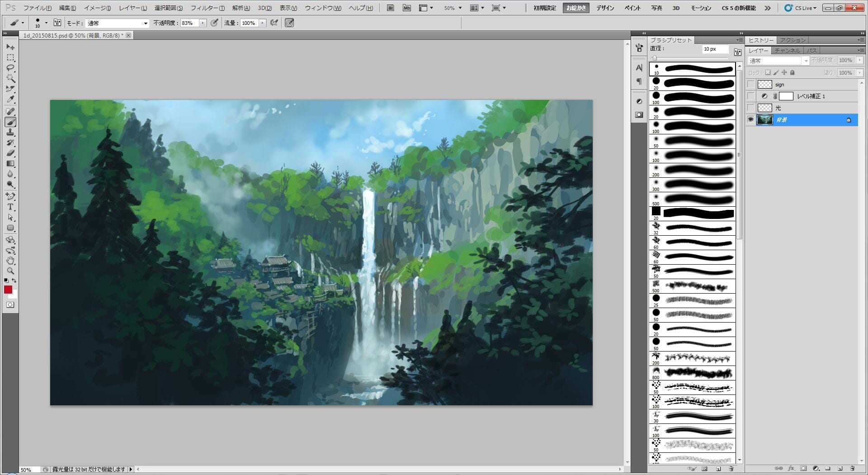This screenshot has height=475, width=868.
Task: Click the red foreground color swatch
Action: [x=8, y=290]
